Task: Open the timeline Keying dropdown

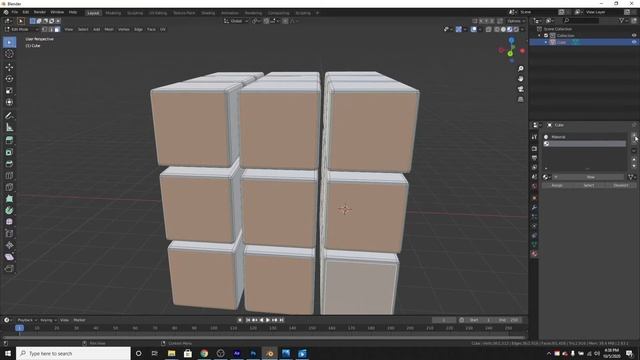Action: (48, 320)
